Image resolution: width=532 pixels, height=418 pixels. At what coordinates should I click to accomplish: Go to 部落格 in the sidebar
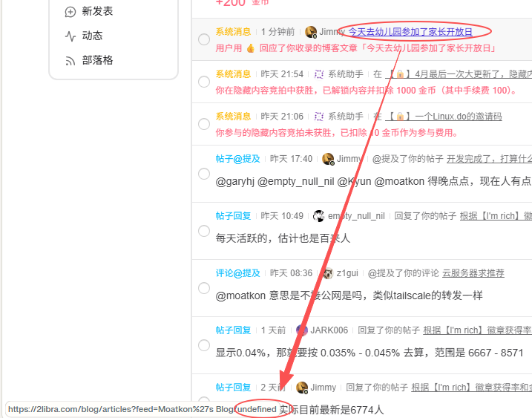click(x=97, y=60)
